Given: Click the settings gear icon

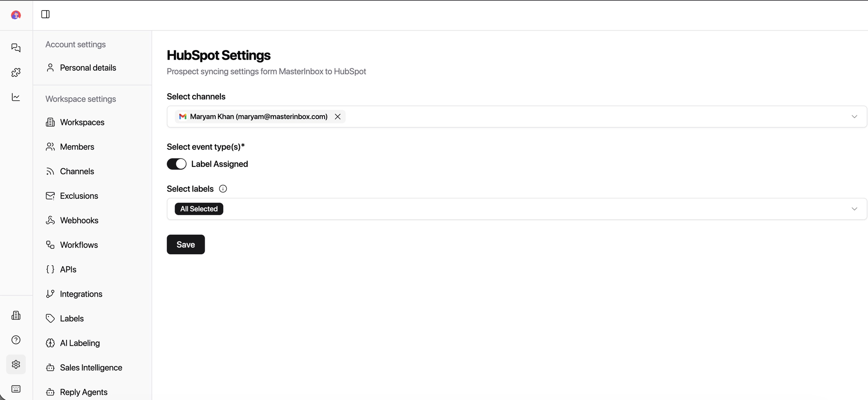Looking at the screenshot, I should (x=16, y=364).
